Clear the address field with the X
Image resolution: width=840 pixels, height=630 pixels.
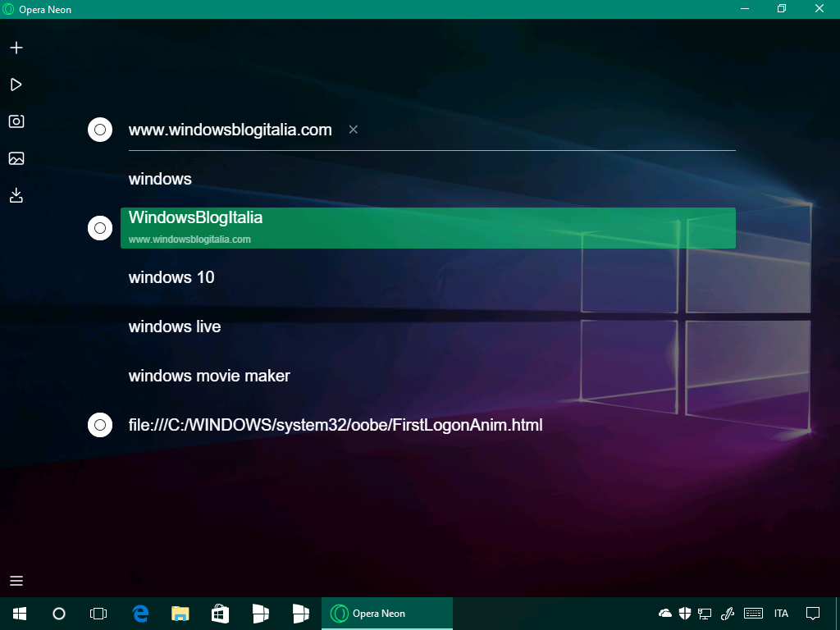pos(353,129)
